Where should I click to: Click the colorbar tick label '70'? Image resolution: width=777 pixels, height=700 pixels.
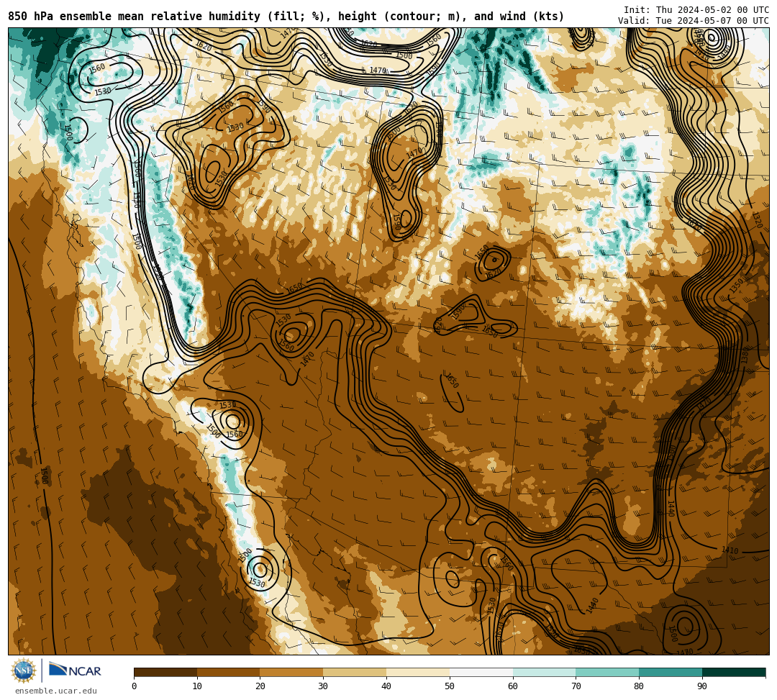(x=576, y=686)
